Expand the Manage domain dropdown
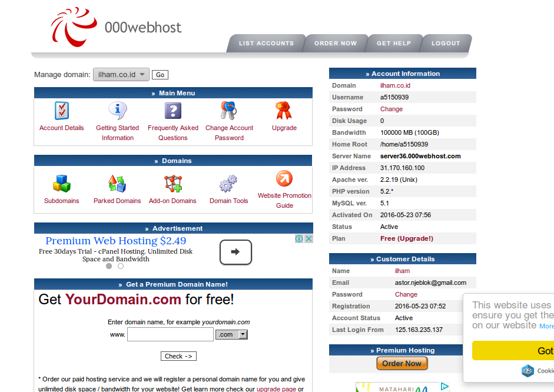 121,75
